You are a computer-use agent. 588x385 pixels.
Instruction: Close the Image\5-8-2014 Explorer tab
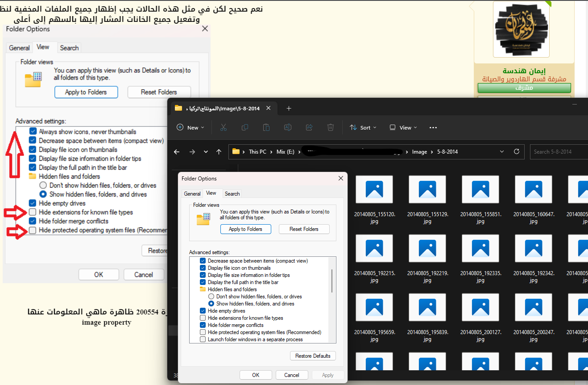click(x=269, y=108)
